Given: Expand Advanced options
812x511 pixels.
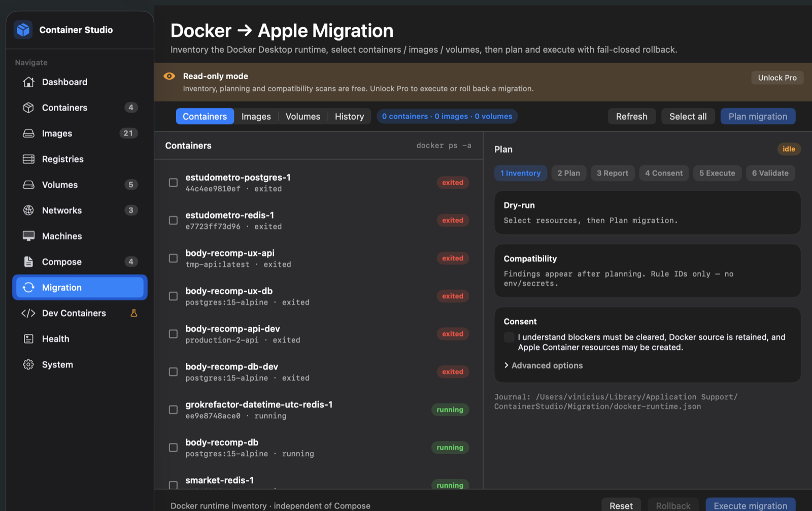Looking at the screenshot, I should [x=543, y=365].
